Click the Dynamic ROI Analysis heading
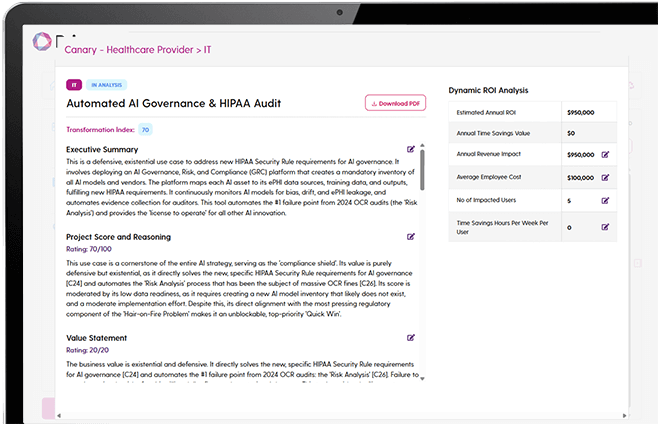The width and height of the screenshot is (658, 424). point(489,90)
